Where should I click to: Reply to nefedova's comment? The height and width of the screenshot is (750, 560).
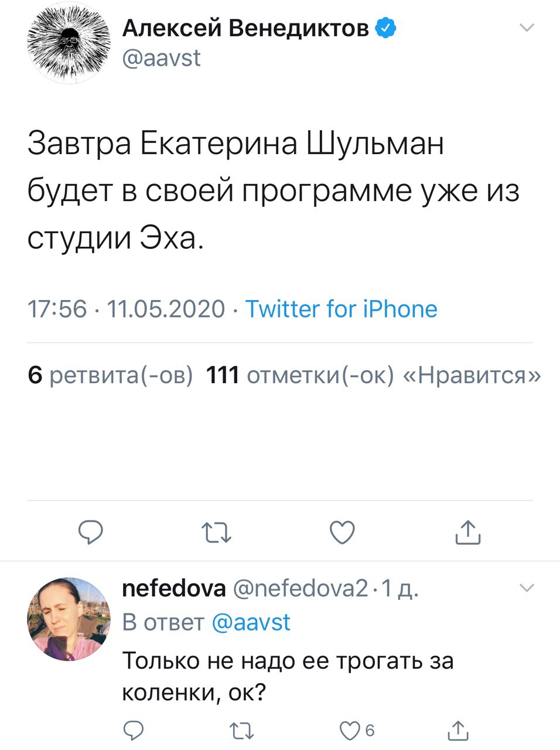point(134,730)
